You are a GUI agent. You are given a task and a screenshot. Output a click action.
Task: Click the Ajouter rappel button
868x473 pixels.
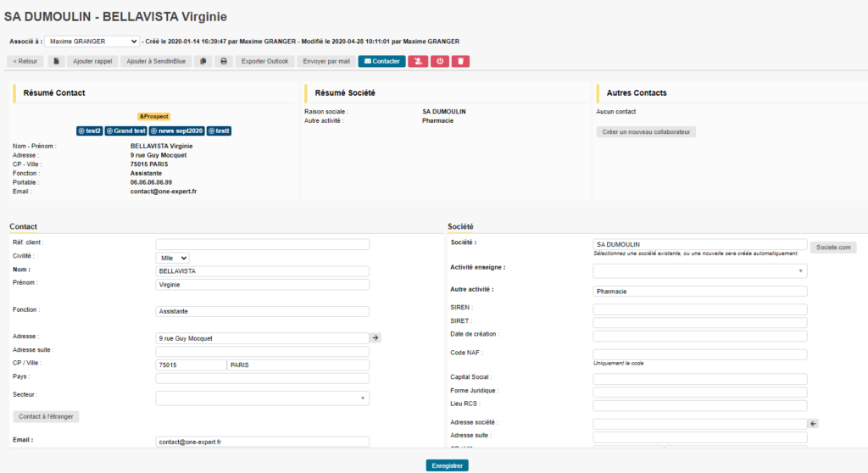tap(92, 61)
